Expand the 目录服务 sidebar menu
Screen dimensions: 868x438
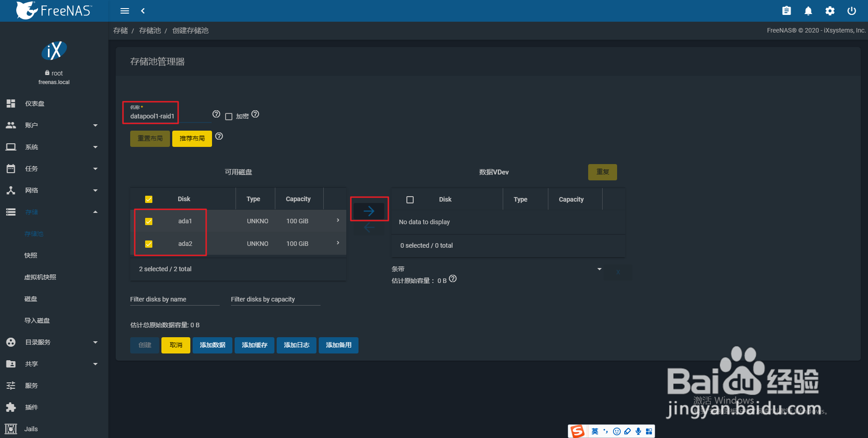click(x=54, y=342)
